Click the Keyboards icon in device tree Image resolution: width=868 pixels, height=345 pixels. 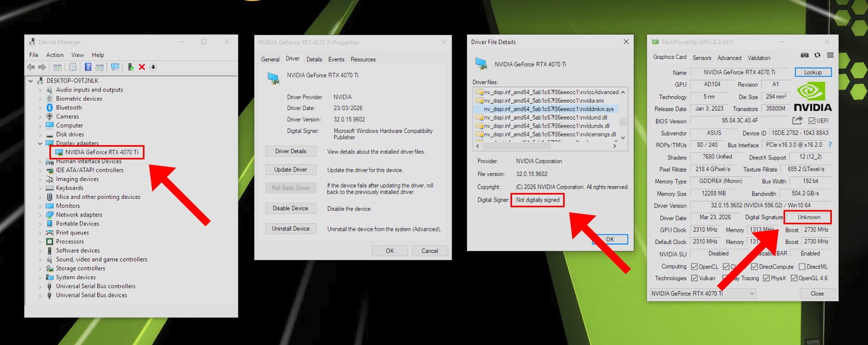coord(49,188)
